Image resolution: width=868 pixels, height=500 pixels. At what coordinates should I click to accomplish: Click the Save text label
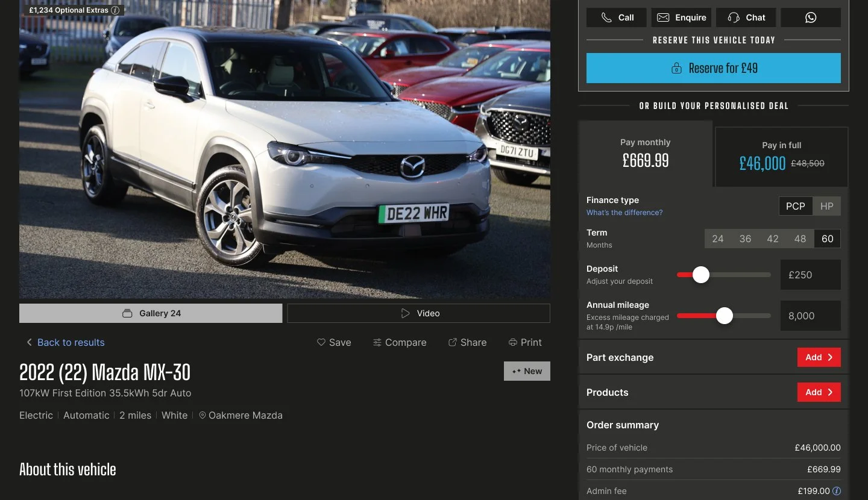coord(340,342)
